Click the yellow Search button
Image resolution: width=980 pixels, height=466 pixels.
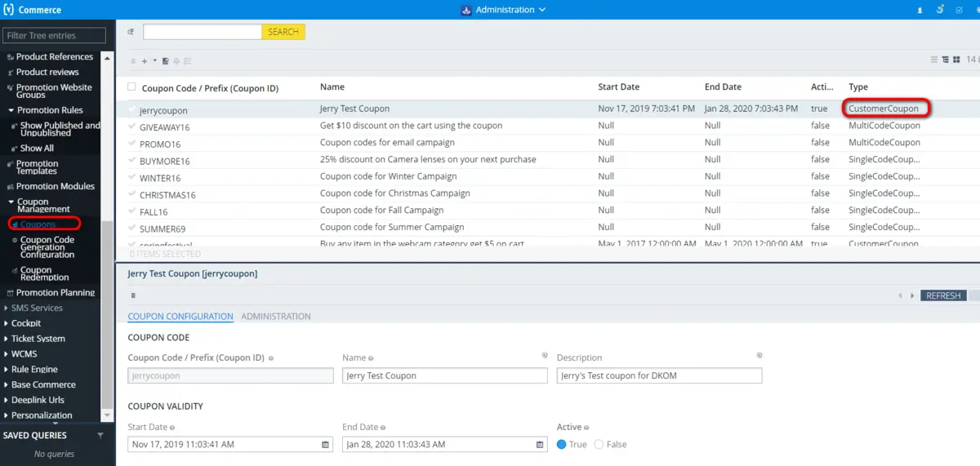283,32
